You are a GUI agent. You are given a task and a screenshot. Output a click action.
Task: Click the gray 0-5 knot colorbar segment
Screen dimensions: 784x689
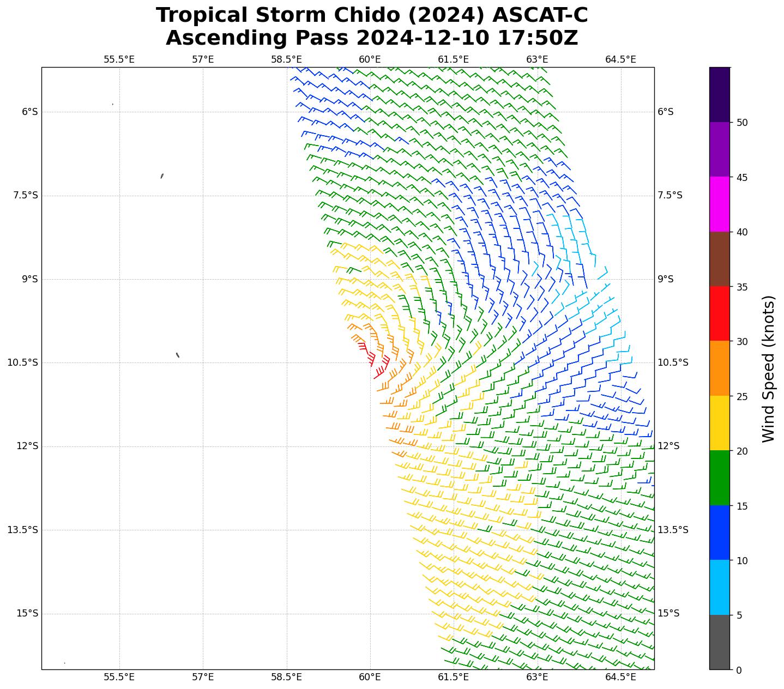pyautogui.click(x=719, y=642)
